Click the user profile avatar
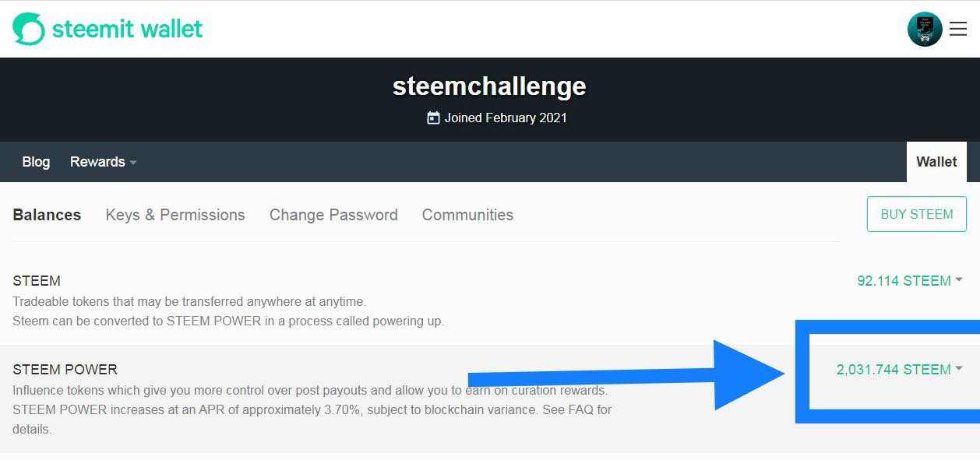Screen dimensions: 980x460 pos(925,30)
